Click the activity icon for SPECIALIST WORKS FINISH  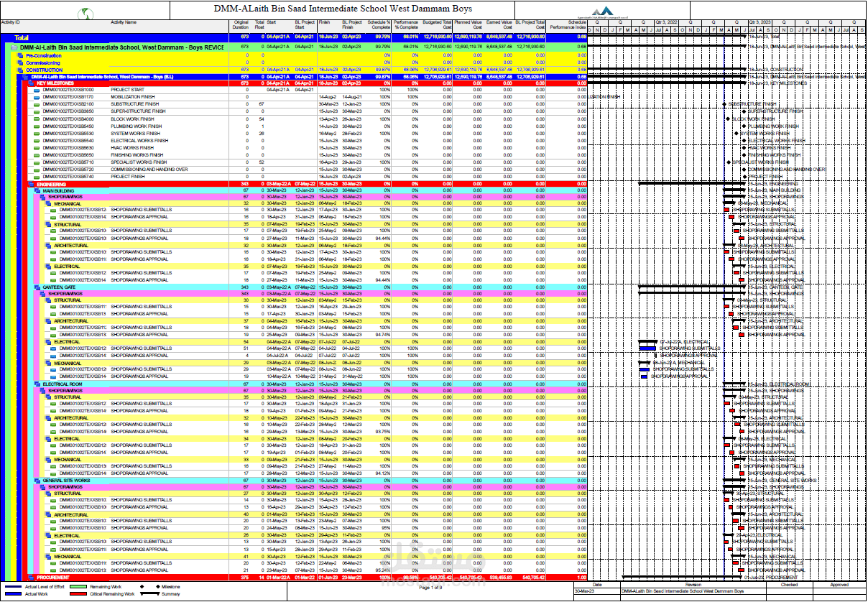[37, 162]
